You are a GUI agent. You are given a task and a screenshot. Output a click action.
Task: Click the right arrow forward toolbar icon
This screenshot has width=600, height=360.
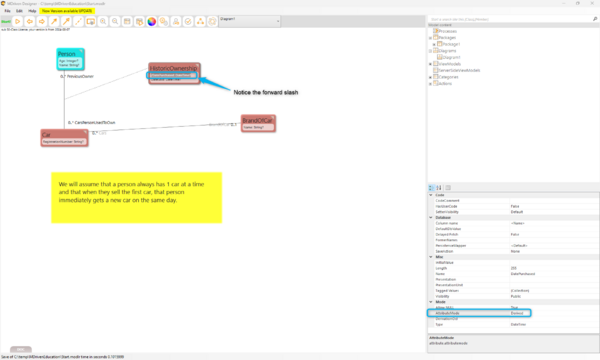click(x=42, y=21)
